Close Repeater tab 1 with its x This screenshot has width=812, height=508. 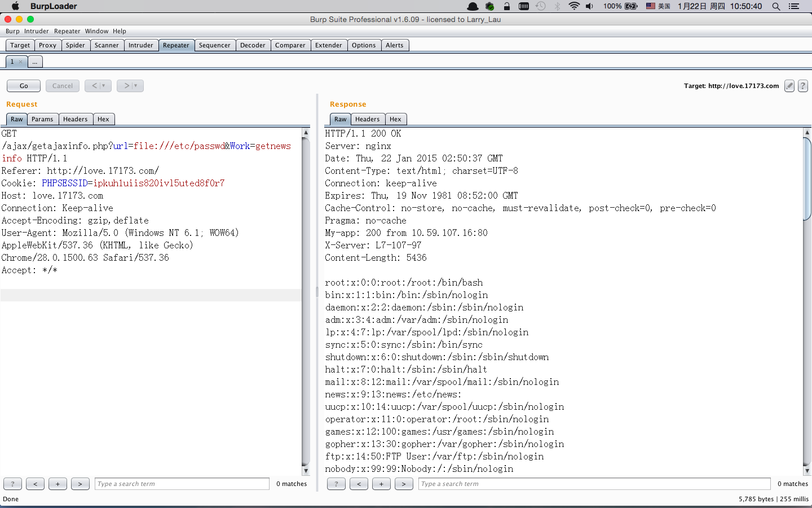pyautogui.click(x=21, y=62)
